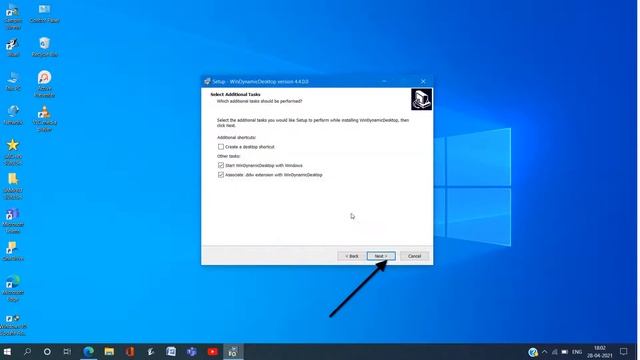Open the battery status tray icon
This screenshot has height=360, width=640.
coord(565,352)
